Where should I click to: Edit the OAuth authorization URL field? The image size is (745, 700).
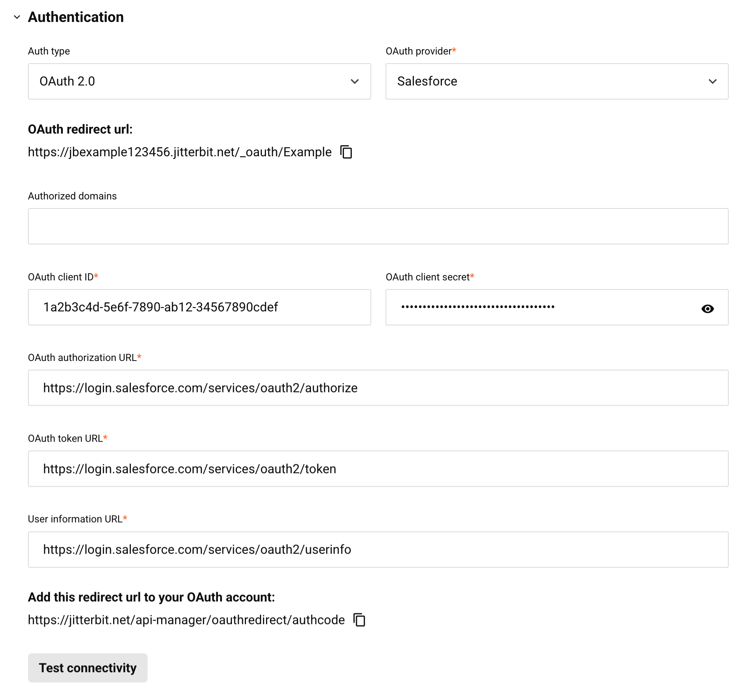(378, 388)
